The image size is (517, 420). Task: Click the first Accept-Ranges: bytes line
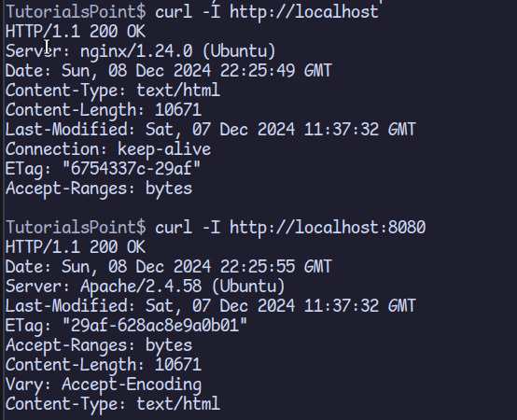(x=99, y=189)
